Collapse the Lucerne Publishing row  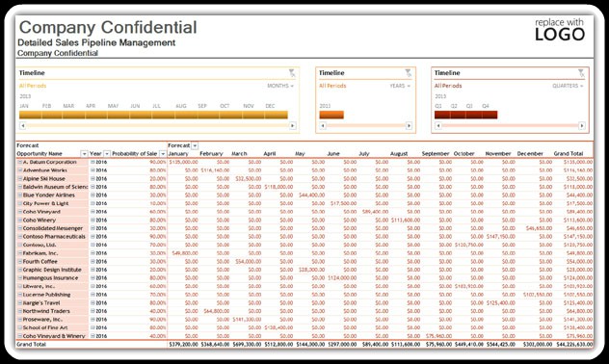tap(20, 295)
